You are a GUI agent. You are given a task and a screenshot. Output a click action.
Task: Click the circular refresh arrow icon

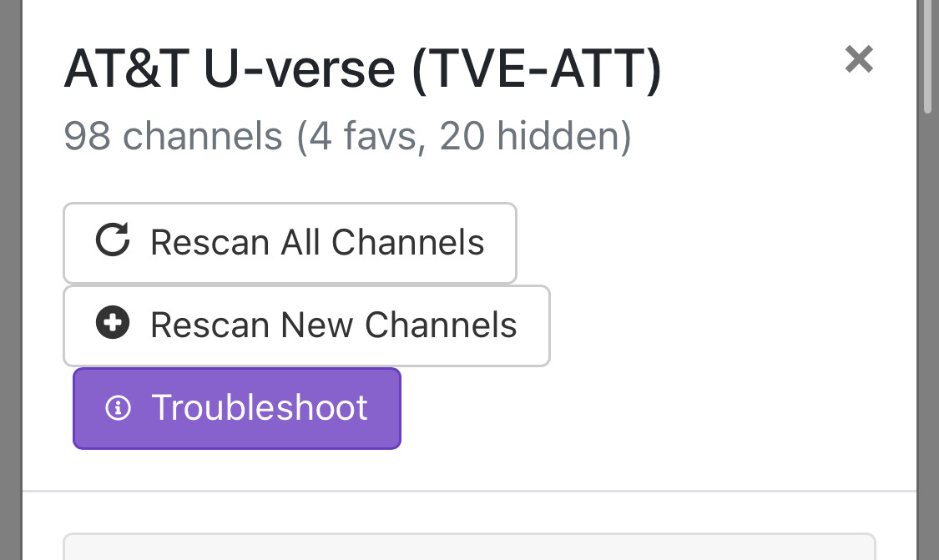[x=113, y=241]
